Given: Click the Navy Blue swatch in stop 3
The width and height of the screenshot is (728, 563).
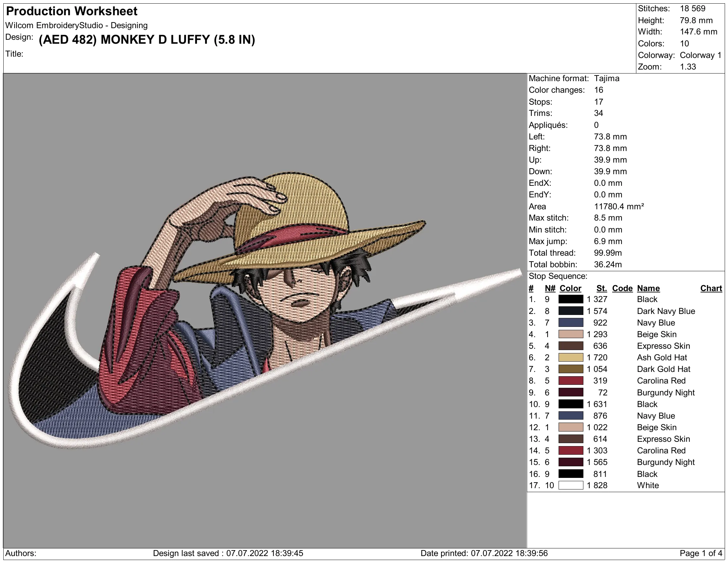Looking at the screenshot, I should [571, 323].
